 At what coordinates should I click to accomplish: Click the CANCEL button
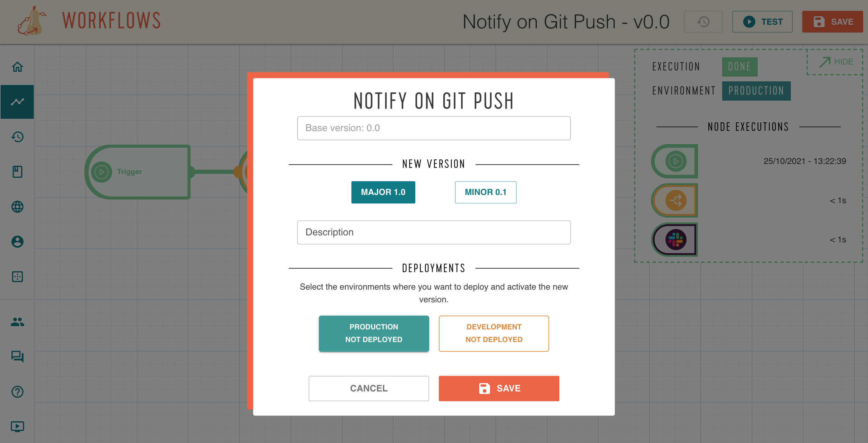[369, 388]
